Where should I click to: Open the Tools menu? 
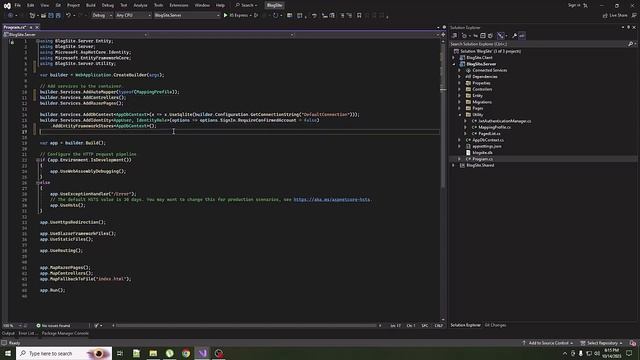point(158,5)
